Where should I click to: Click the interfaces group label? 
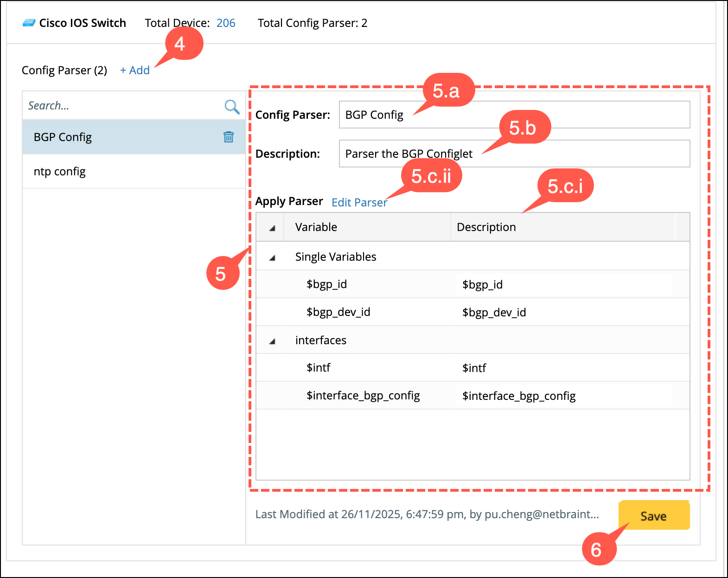321,340
